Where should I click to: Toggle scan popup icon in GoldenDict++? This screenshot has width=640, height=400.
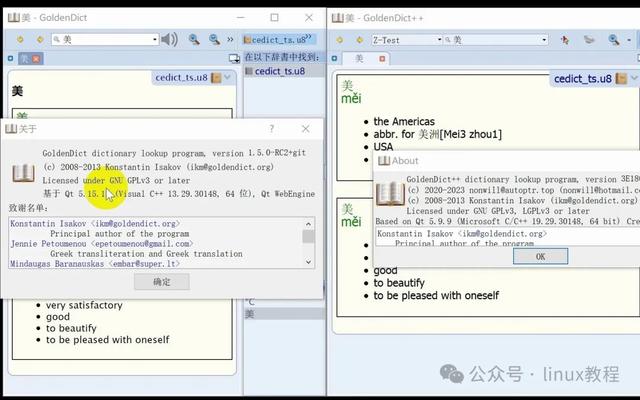click(x=565, y=40)
